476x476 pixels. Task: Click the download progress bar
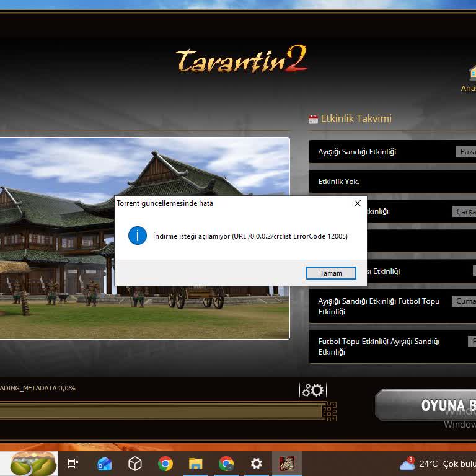[168, 412]
